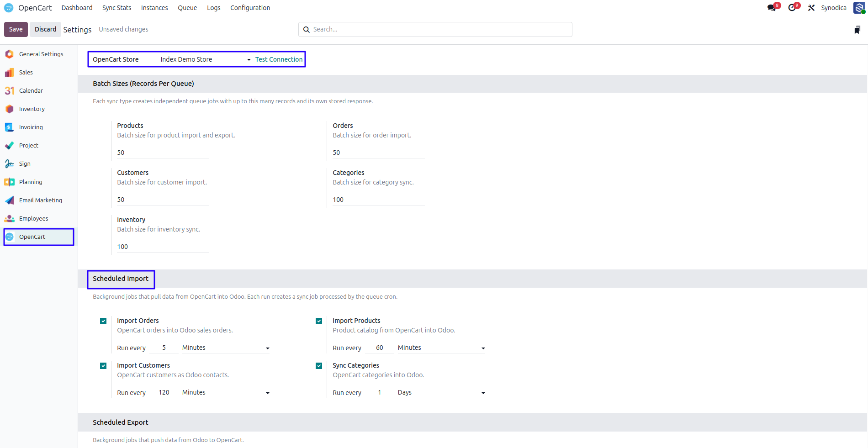Open the Configuration menu
This screenshot has width=868, height=448.
pos(250,8)
